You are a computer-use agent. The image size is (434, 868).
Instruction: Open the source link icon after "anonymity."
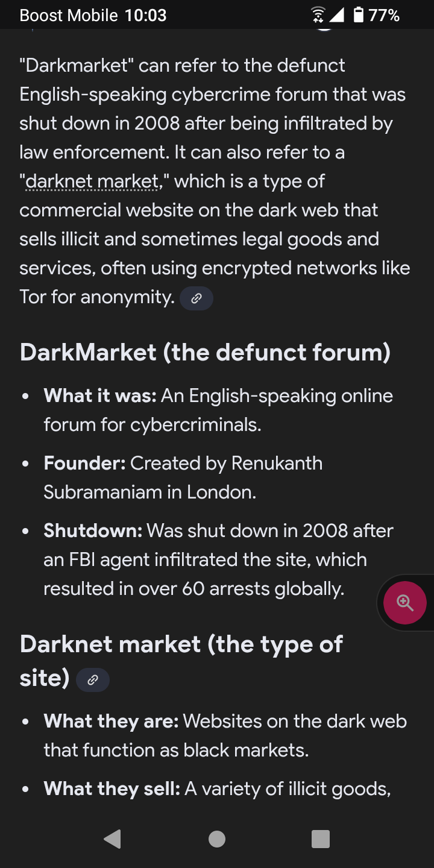tap(196, 298)
